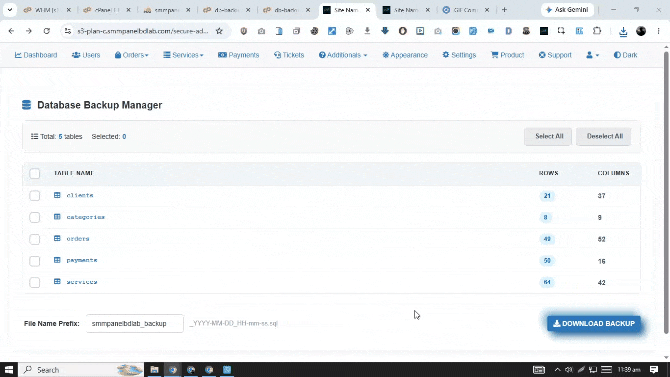This screenshot has width=670, height=377.
Task: Open File Explorer from the taskbar
Action: (155, 370)
